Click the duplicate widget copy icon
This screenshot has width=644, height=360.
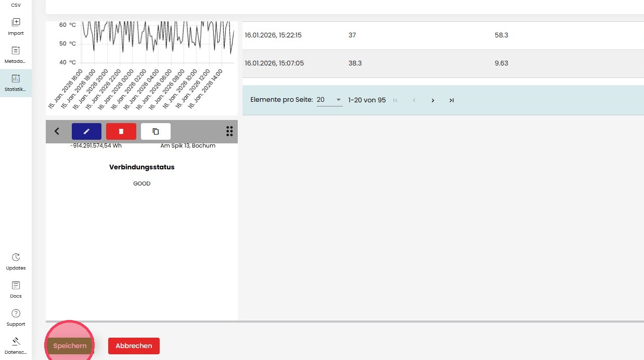(156, 131)
